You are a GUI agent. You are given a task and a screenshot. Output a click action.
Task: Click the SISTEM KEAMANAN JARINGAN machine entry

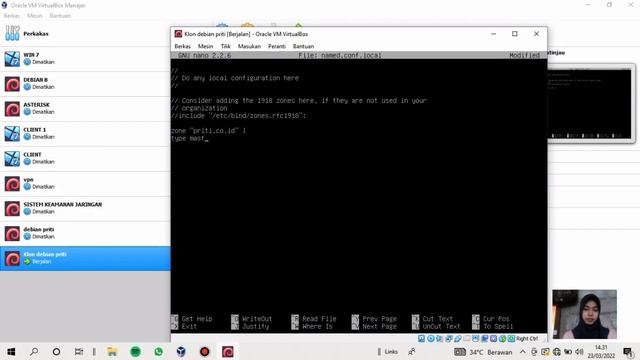(85, 208)
